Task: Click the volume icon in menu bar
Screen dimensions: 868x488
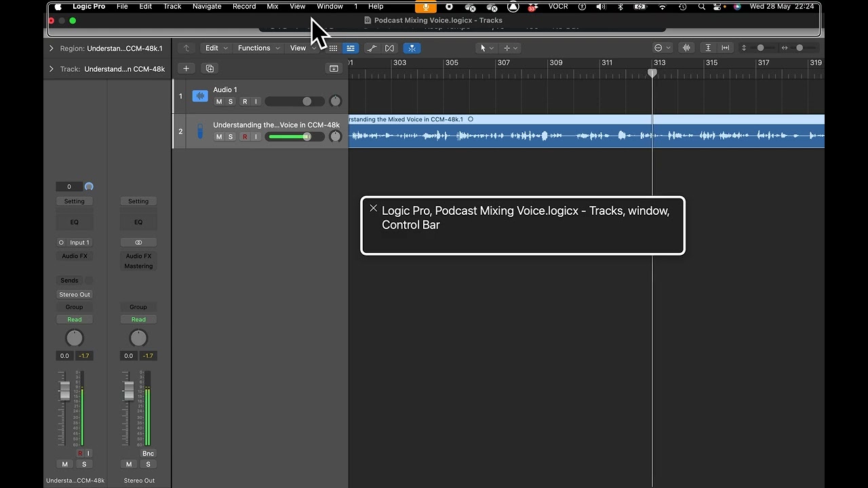Action: 601,7
